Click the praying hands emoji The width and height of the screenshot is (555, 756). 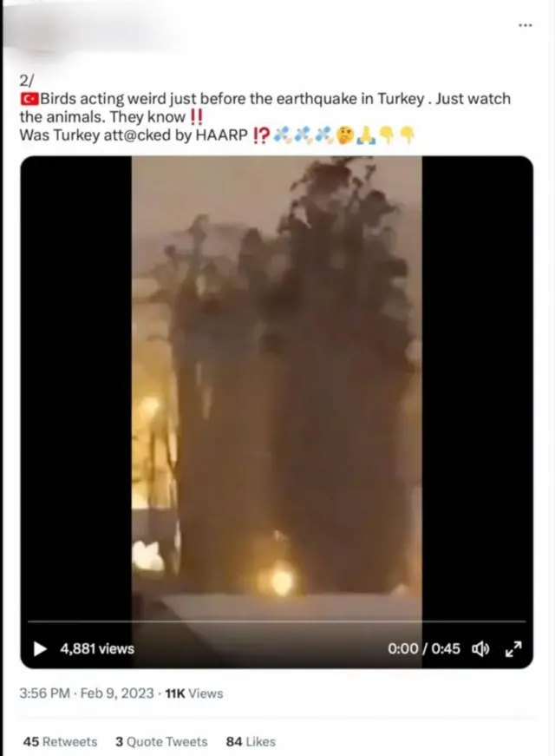point(366,135)
